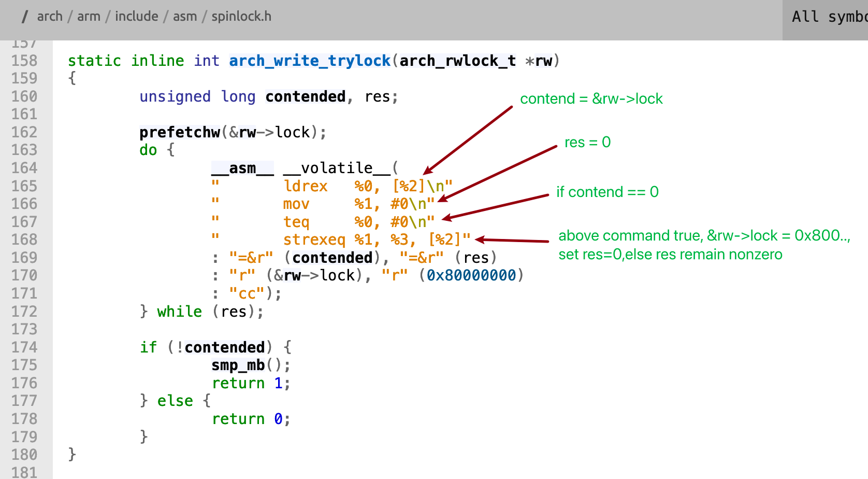The width and height of the screenshot is (868, 479).
Task: Open the arch breadcrumb folder
Action: (x=50, y=17)
